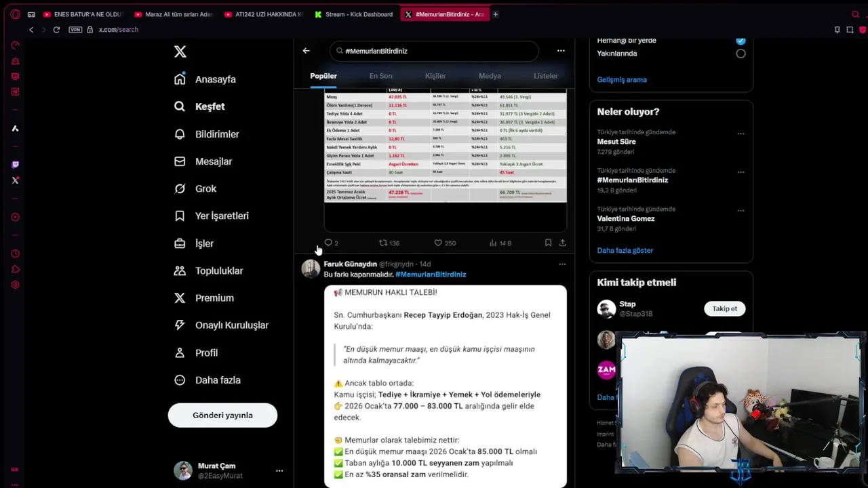Viewport: 868px width, 488px height.
Task: Click the X logo at top of sidebar
Action: click(x=180, y=52)
